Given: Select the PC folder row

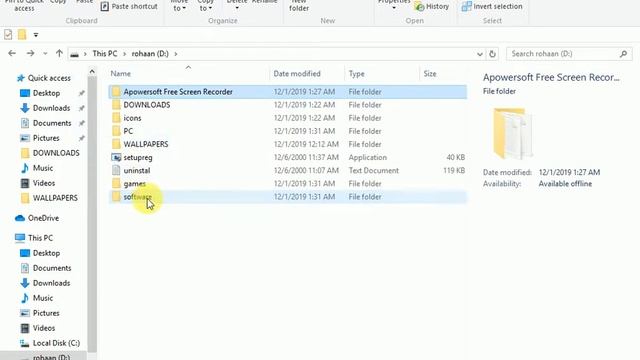Looking at the screenshot, I should pos(288,131).
